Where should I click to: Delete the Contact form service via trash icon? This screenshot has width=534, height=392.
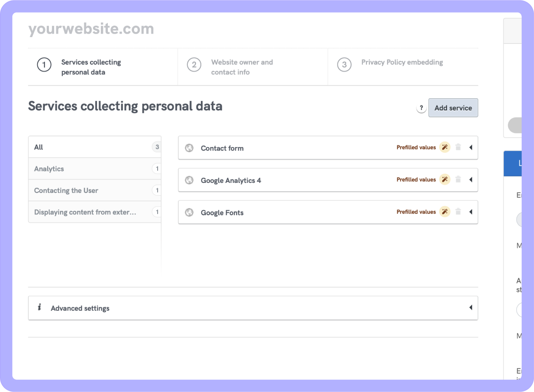pos(458,148)
